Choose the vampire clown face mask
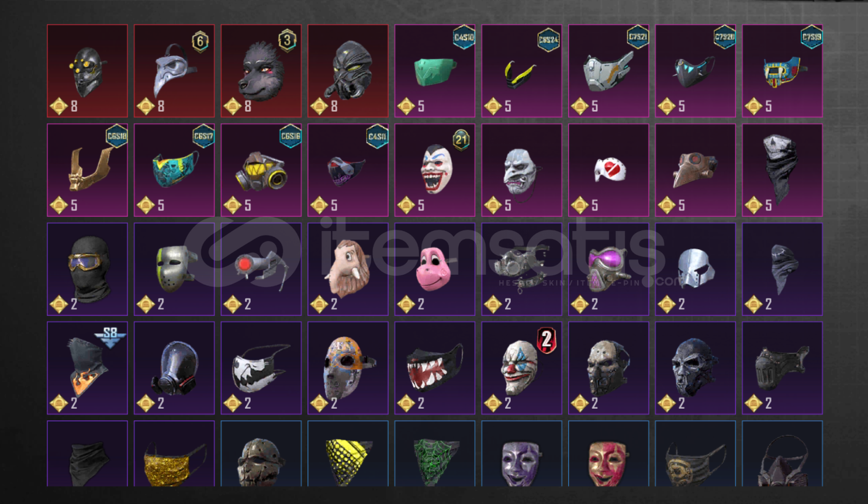 coord(435,170)
